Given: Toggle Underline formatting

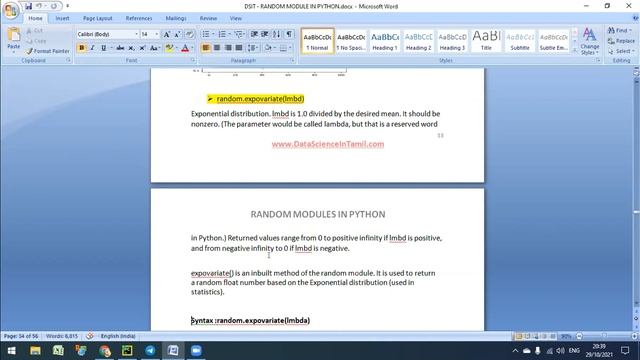Looking at the screenshot, I should 103,48.
